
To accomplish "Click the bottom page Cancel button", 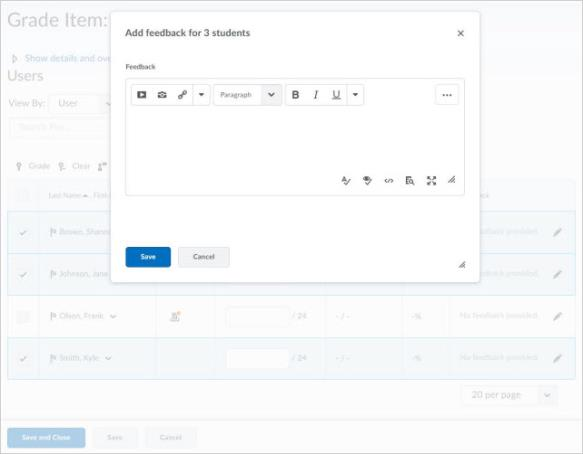I will tap(171, 438).
